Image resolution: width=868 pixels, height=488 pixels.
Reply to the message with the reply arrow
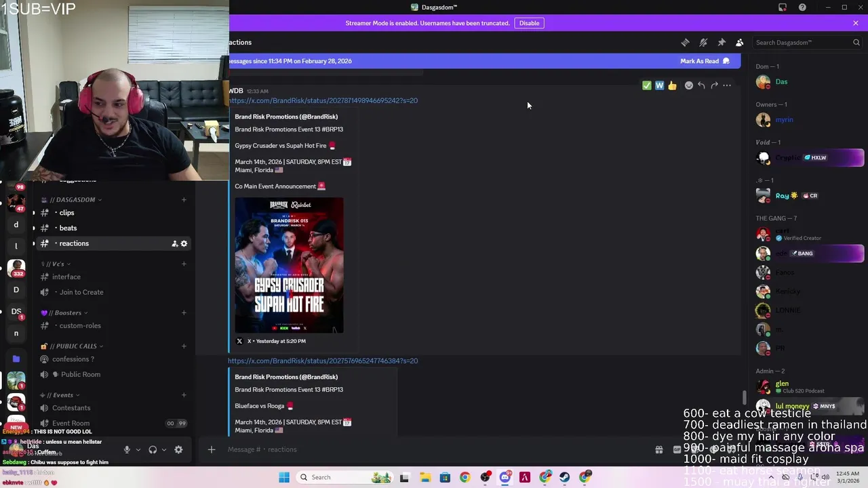point(701,85)
